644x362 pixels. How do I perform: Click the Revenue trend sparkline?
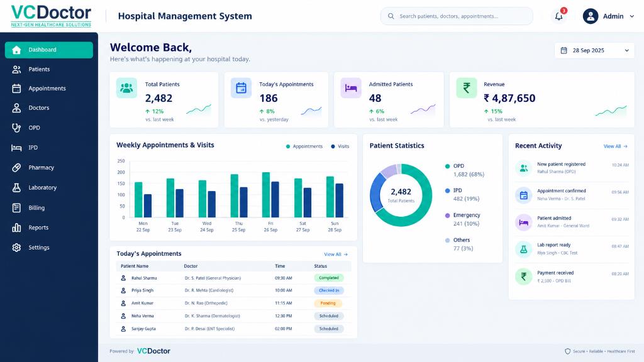pyautogui.click(x=611, y=111)
